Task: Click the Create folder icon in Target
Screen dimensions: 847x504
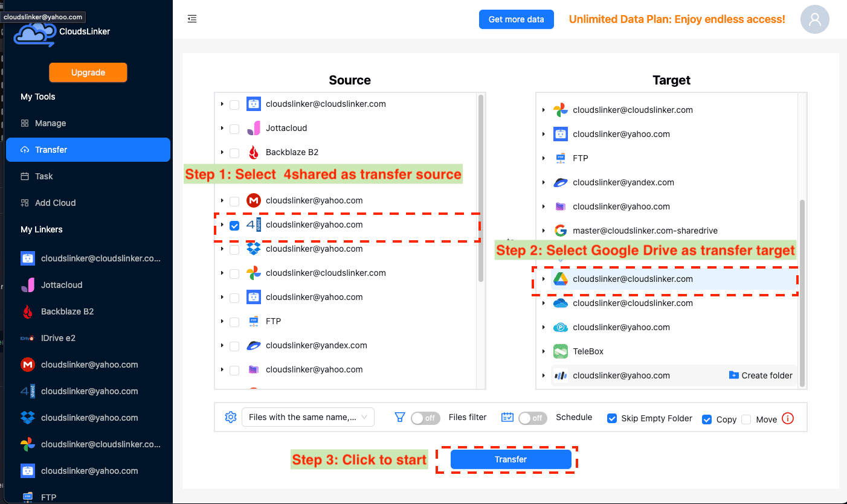Action: tap(733, 375)
